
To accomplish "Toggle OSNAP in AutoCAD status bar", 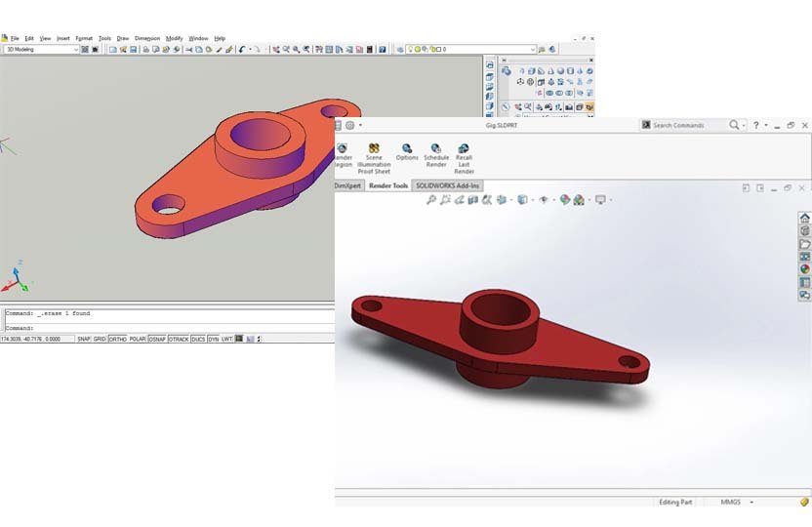I will 157,339.
